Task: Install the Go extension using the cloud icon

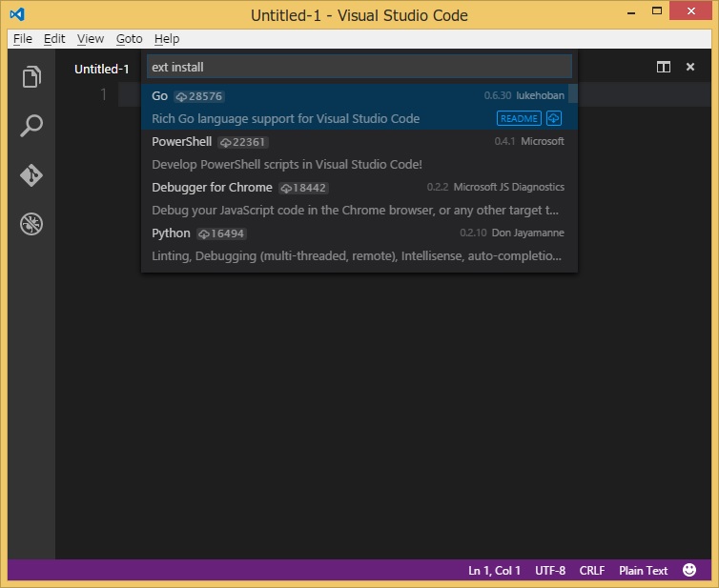Action: [554, 118]
